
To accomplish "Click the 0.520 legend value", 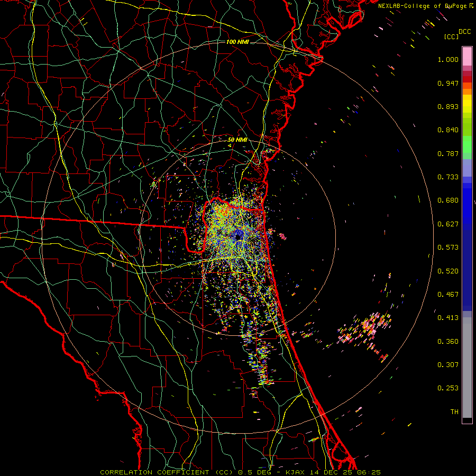I will [448, 271].
